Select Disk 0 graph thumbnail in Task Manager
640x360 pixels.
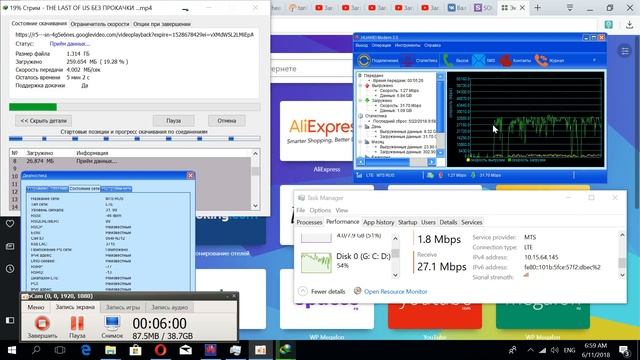[316, 262]
